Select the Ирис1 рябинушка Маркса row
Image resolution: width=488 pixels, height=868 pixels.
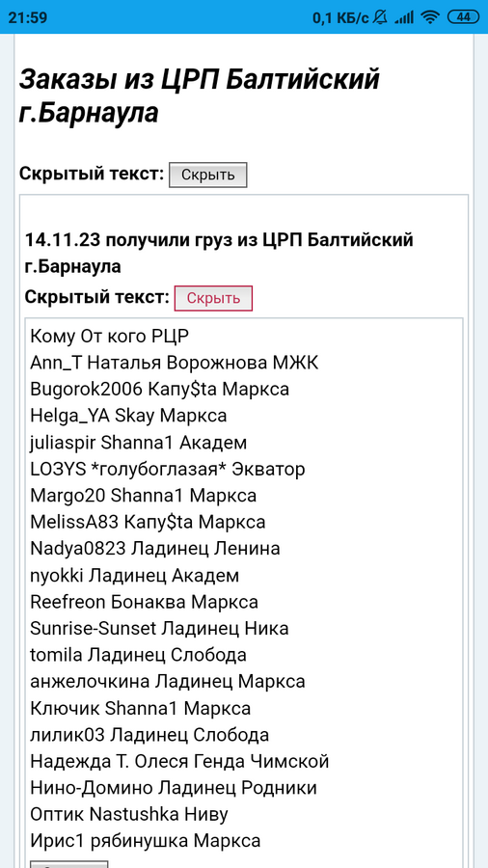coord(146,841)
